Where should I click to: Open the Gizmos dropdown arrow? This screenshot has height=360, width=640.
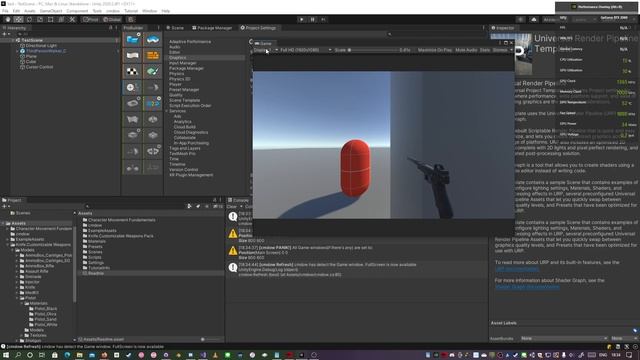pyautogui.click(x=511, y=50)
